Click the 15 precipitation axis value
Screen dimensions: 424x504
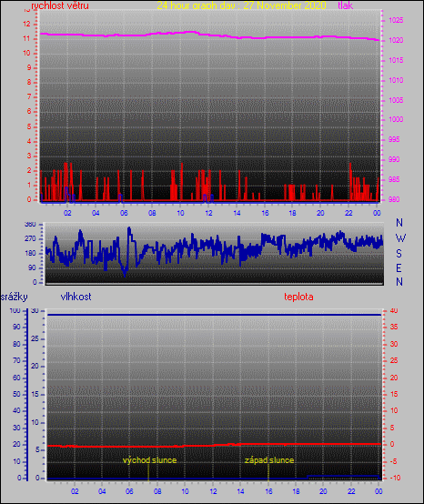35,394
